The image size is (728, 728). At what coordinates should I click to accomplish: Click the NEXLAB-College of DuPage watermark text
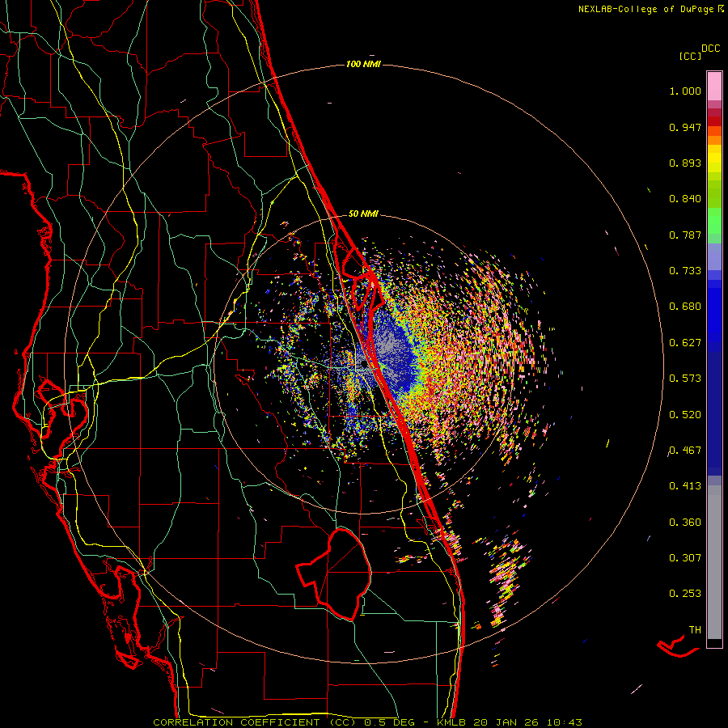coord(650,9)
